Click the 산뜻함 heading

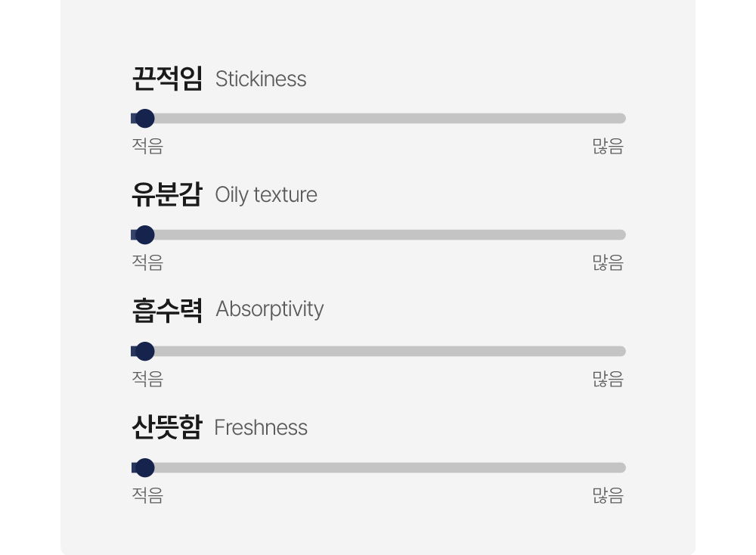(x=167, y=428)
